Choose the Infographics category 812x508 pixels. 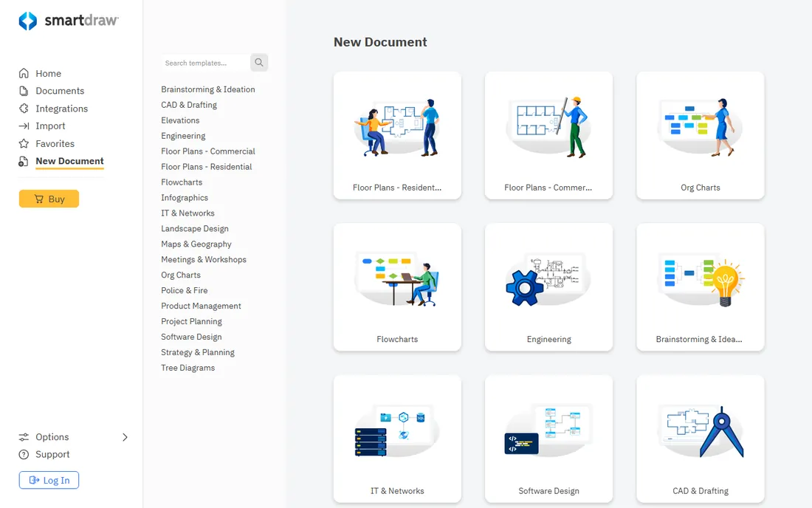pyautogui.click(x=185, y=198)
